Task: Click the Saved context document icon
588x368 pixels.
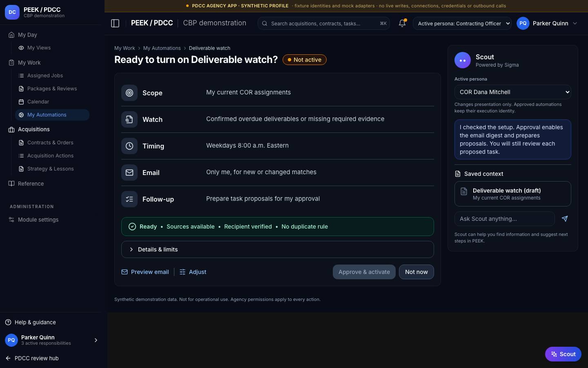Action: [458, 174]
